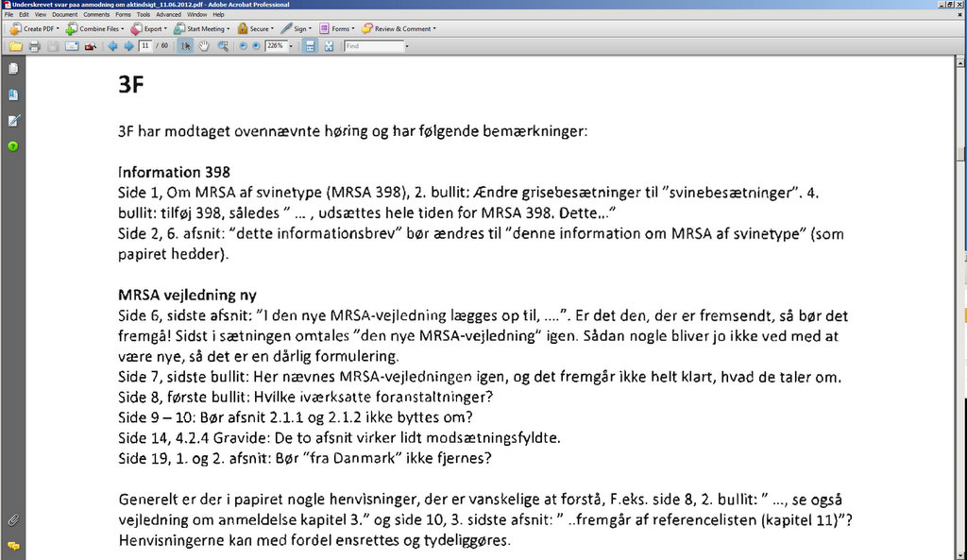The height and width of the screenshot is (560, 967).
Task: Click the zoom percentage field
Action: pyautogui.click(x=276, y=45)
